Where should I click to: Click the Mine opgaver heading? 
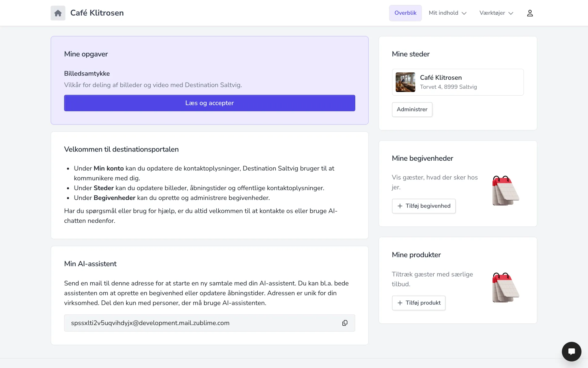(86, 54)
